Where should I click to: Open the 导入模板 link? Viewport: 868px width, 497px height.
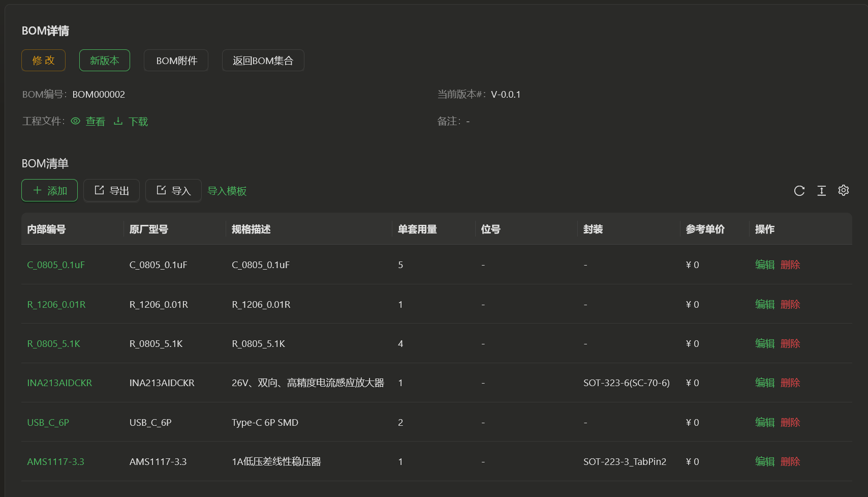(x=227, y=191)
